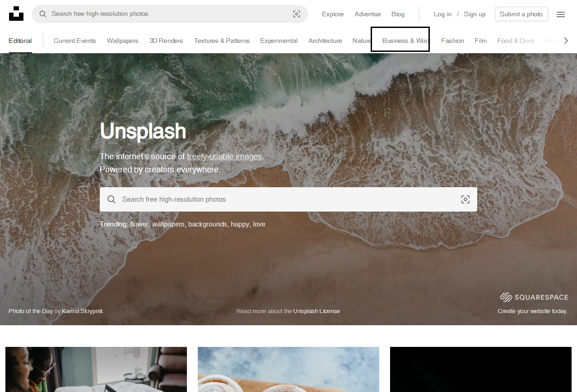
Task: Click Sign up
Action: pyautogui.click(x=475, y=14)
